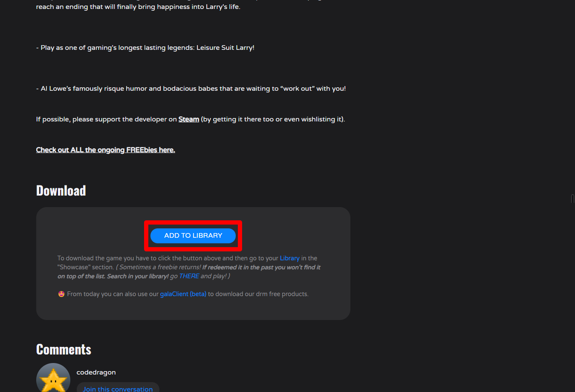Image resolution: width=575 pixels, height=392 pixels.
Task: Click the 'Play as one of gaming's longest' line
Action: pos(145,48)
